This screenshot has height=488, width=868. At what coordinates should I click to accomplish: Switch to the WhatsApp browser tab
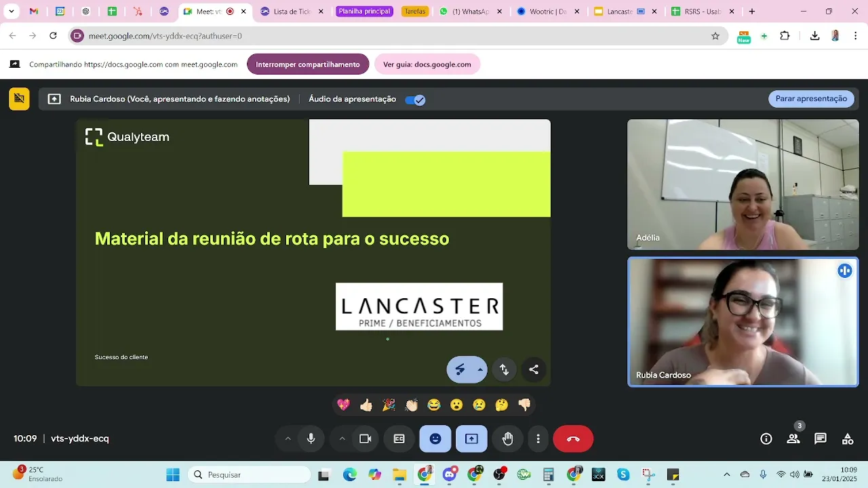[471, 12]
